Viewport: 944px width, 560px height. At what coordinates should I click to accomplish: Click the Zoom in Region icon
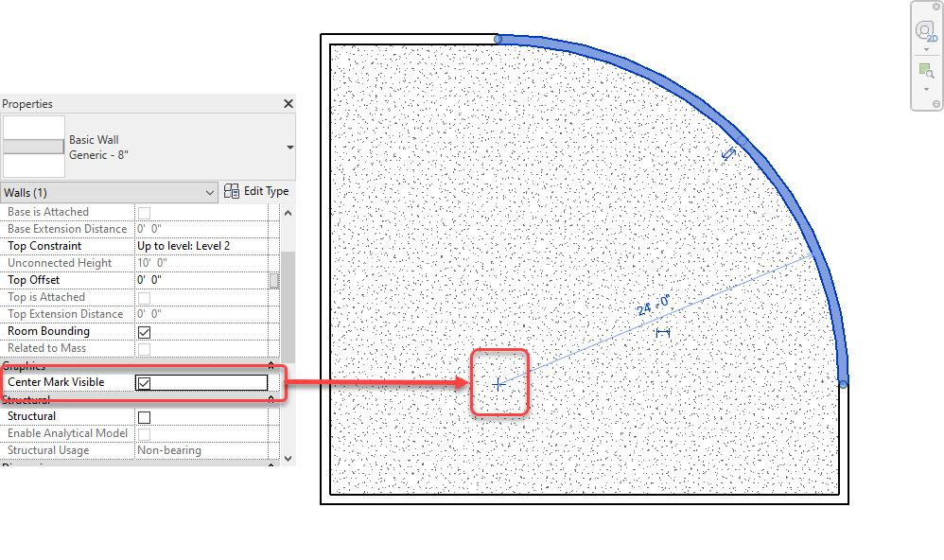tap(926, 71)
